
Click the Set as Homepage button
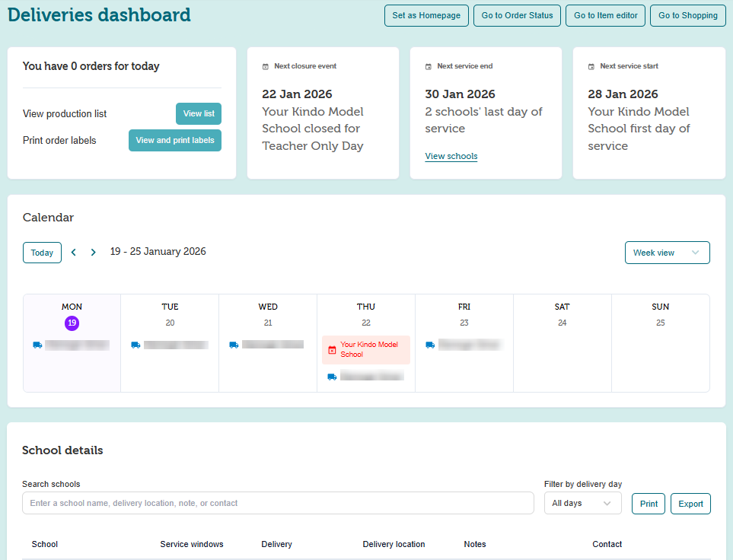click(x=426, y=15)
